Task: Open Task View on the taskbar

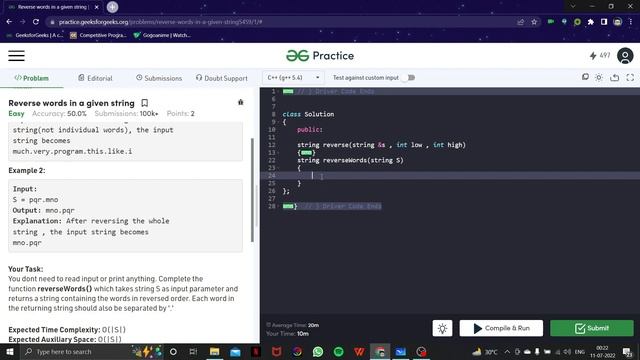Action: tap(193, 351)
